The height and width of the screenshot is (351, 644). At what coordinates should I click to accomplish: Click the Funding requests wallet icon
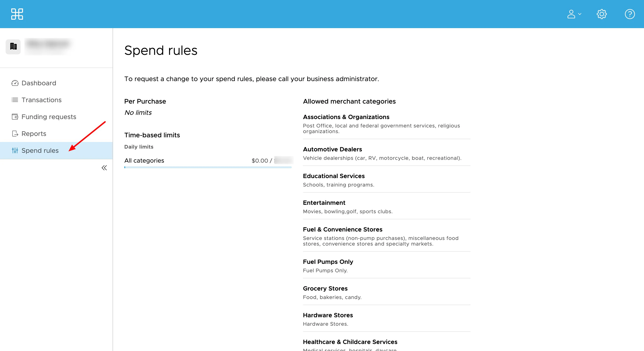(x=15, y=117)
